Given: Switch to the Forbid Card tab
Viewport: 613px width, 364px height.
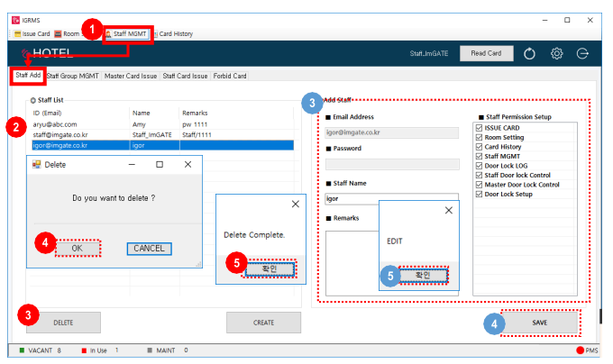Looking at the screenshot, I should 230,77.
